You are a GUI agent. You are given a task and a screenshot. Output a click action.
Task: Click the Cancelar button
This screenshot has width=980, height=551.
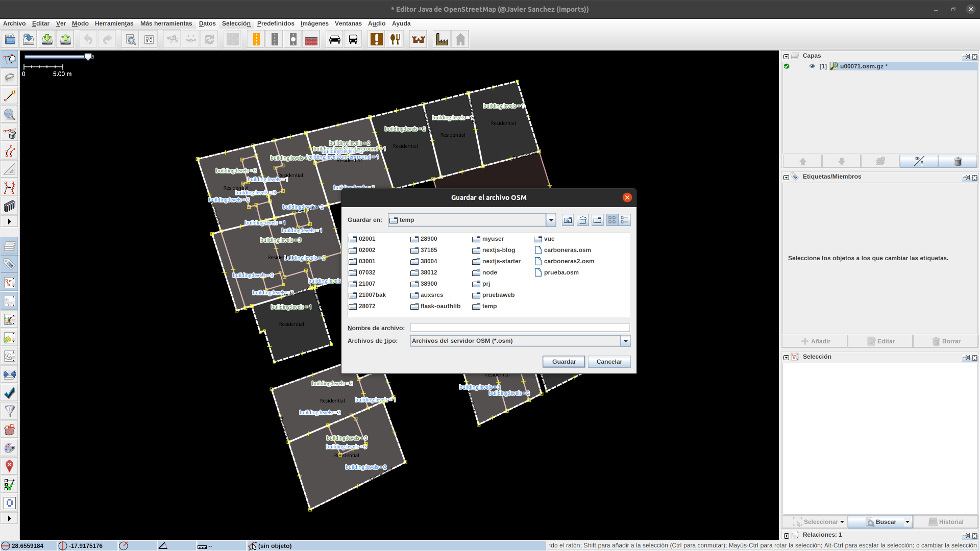[x=609, y=362]
